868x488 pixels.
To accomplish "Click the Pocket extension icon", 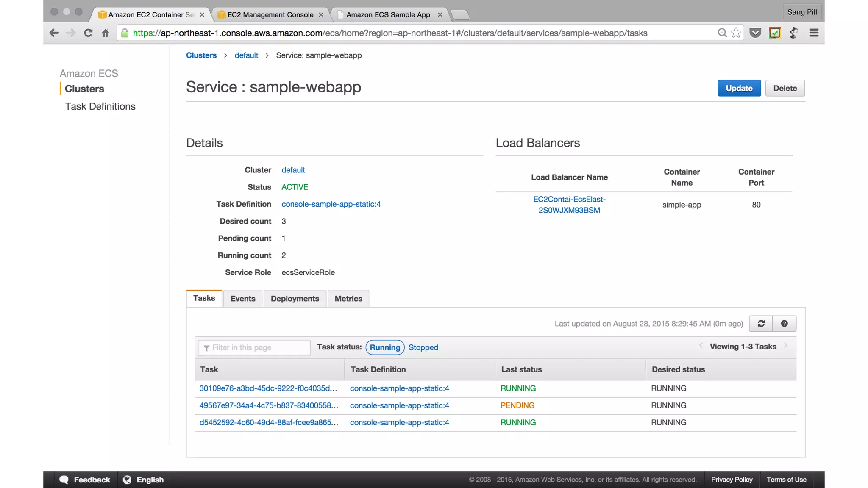I will point(755,33).
